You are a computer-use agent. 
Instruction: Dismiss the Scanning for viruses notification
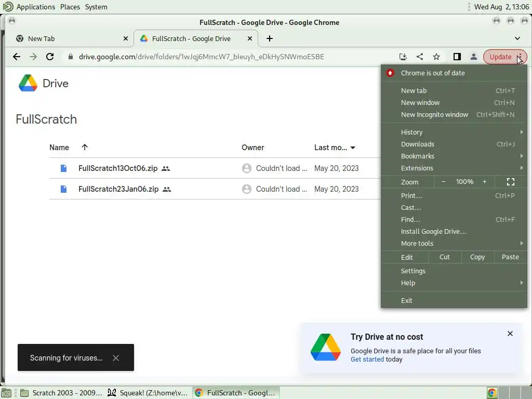(x=116, y=358)
